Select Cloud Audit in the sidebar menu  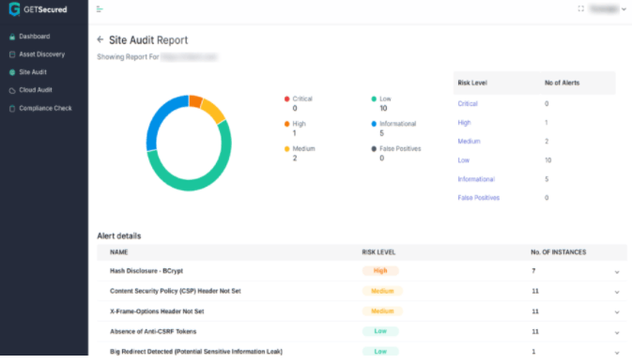coord(36,90)
